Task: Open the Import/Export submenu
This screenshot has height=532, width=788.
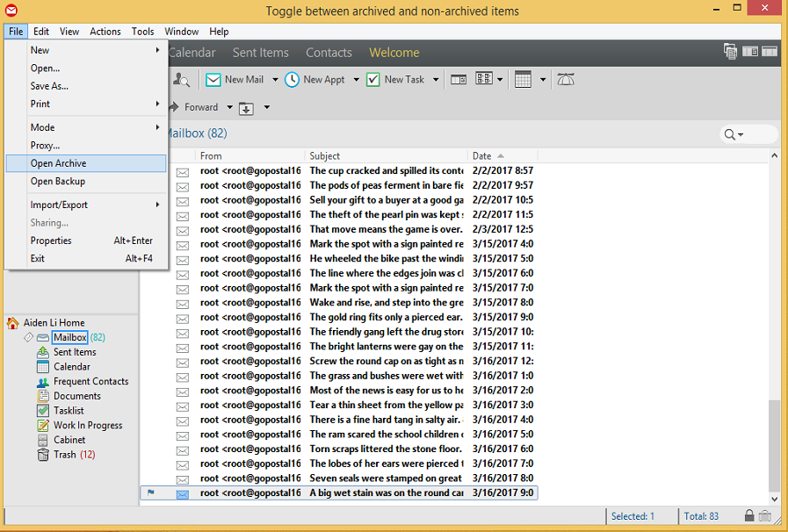Action: (59, 205)
